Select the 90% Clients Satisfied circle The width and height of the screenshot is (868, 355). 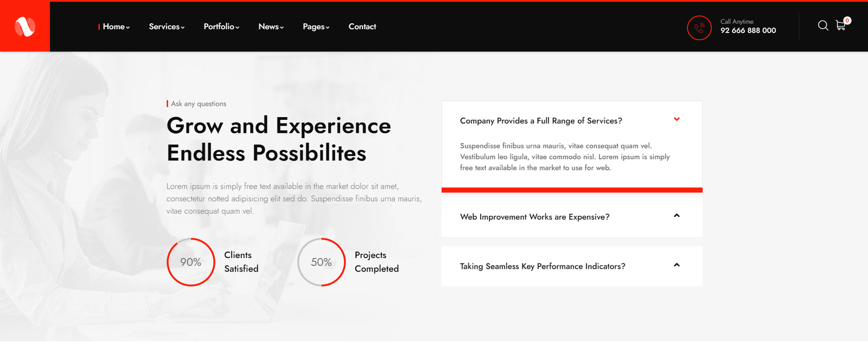(190, 262)
